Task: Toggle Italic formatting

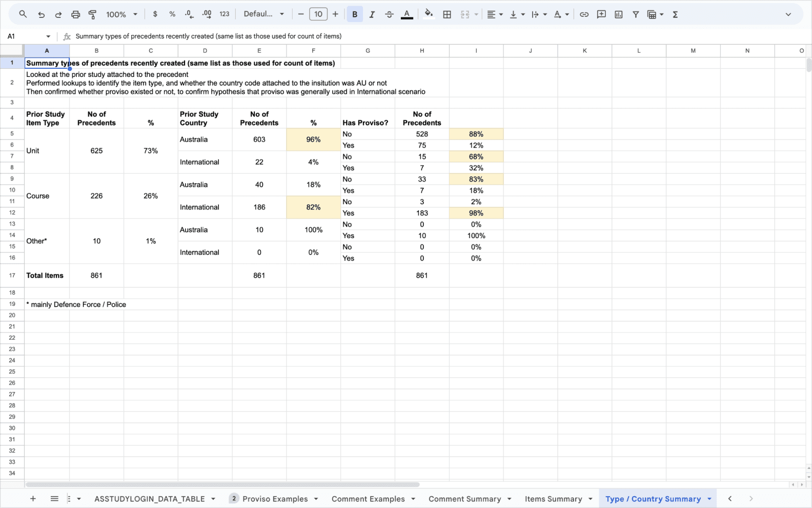Action: click(372, 14)
